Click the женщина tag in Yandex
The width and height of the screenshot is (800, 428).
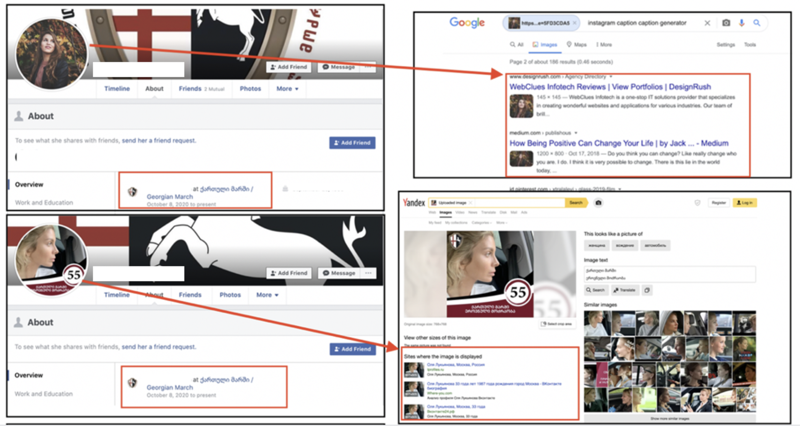pos(596,246)
